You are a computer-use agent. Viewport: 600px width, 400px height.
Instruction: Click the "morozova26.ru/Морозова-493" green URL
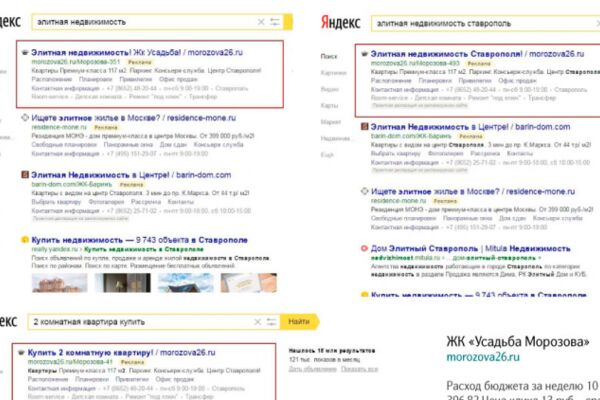(415, 63)
